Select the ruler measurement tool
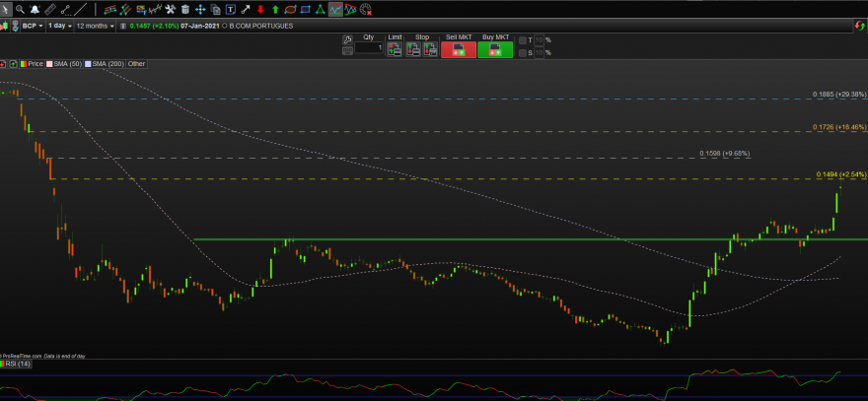The width and height of the screenshot is (868, 401). tap(50, 9)
